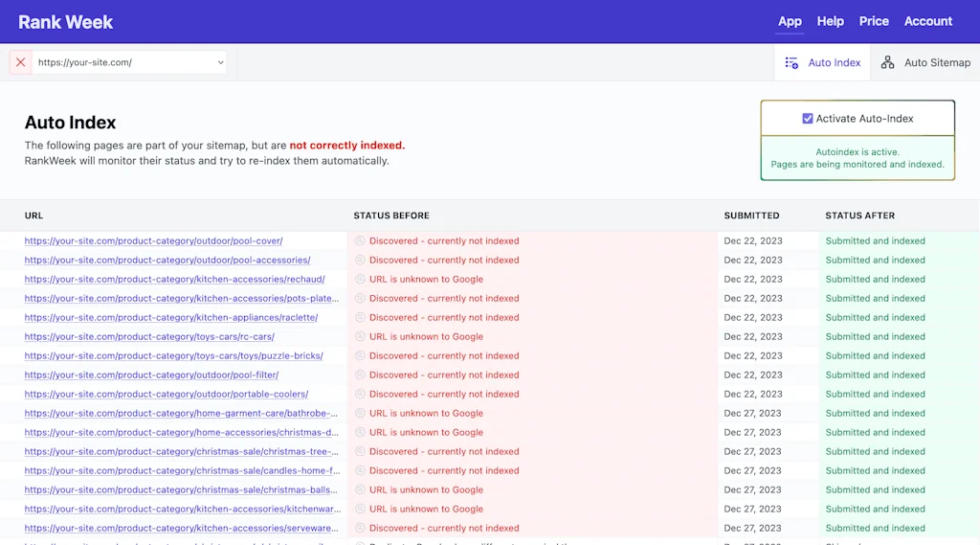Viewport: 980px width, 545px height.
Task: Open the App menu item
Action: (x=790, y=21)
